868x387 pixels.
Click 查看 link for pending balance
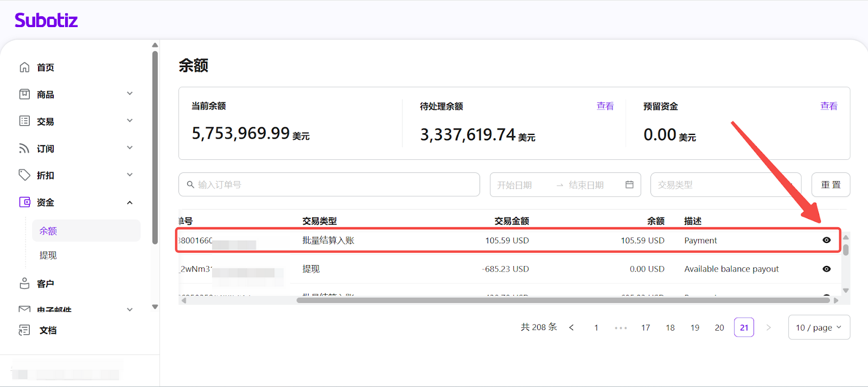click(x=605, y=106)
